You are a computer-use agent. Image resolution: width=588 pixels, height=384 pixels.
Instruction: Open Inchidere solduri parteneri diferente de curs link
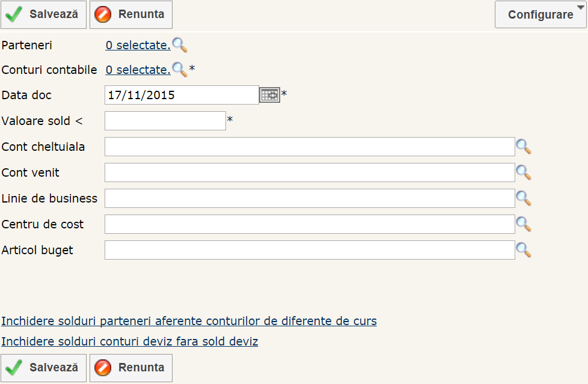[189, 321]
